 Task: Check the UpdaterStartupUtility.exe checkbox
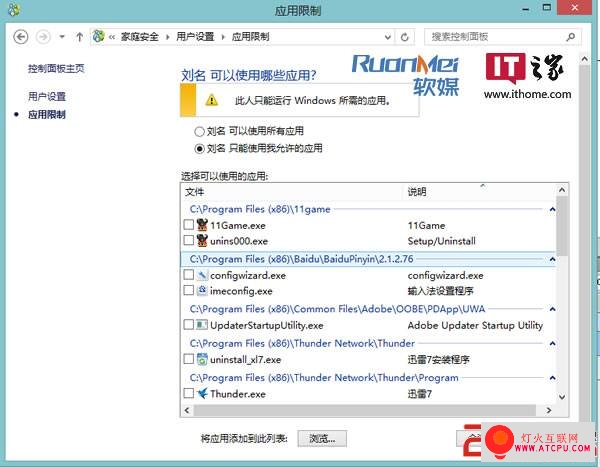[189, 325]
